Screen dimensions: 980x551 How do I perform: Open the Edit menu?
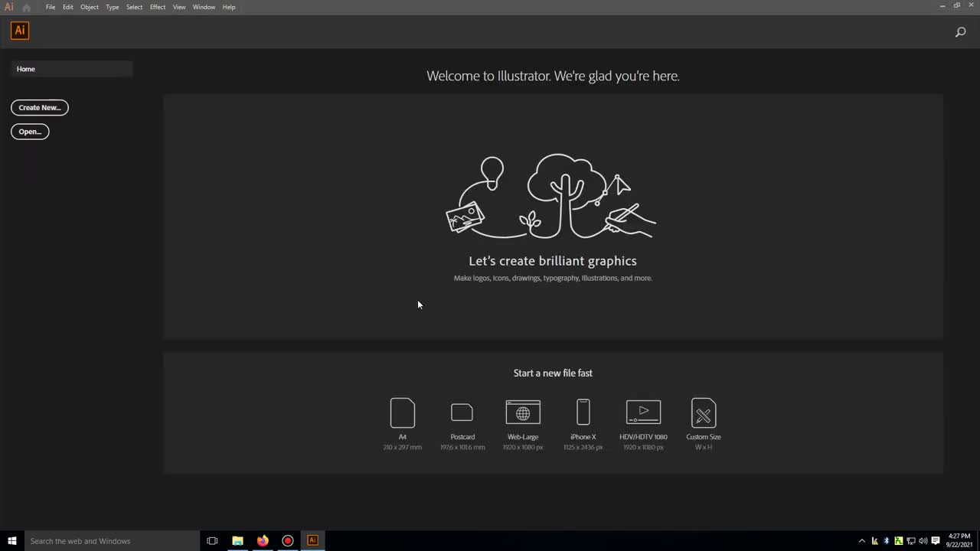click(x=68, y=7)
